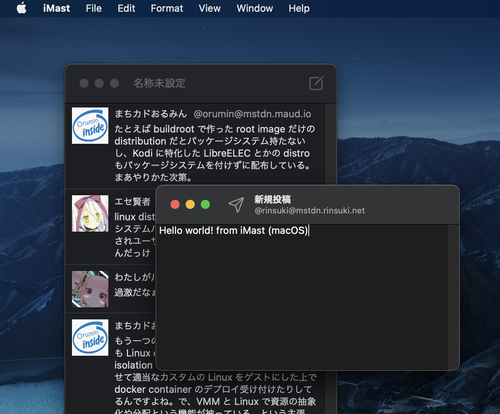Image resolution: width=500 pixels, height=414 pixels.
Task: Close the 新規投稿 compose window
Action: point(175,204)
